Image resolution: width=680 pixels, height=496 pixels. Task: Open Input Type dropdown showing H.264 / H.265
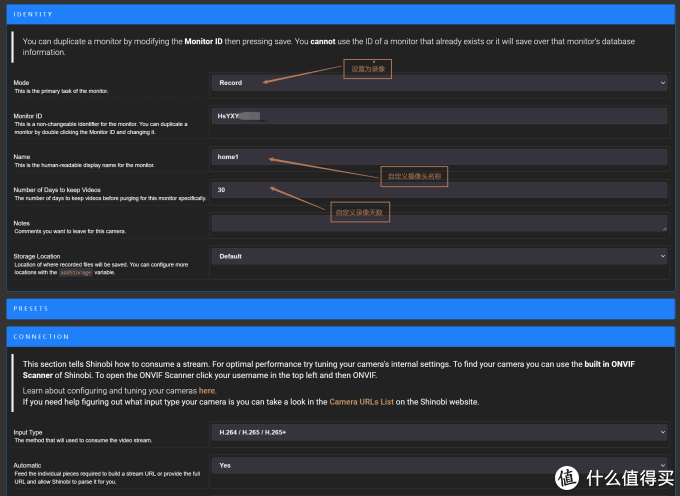click(x=438, y=432)
